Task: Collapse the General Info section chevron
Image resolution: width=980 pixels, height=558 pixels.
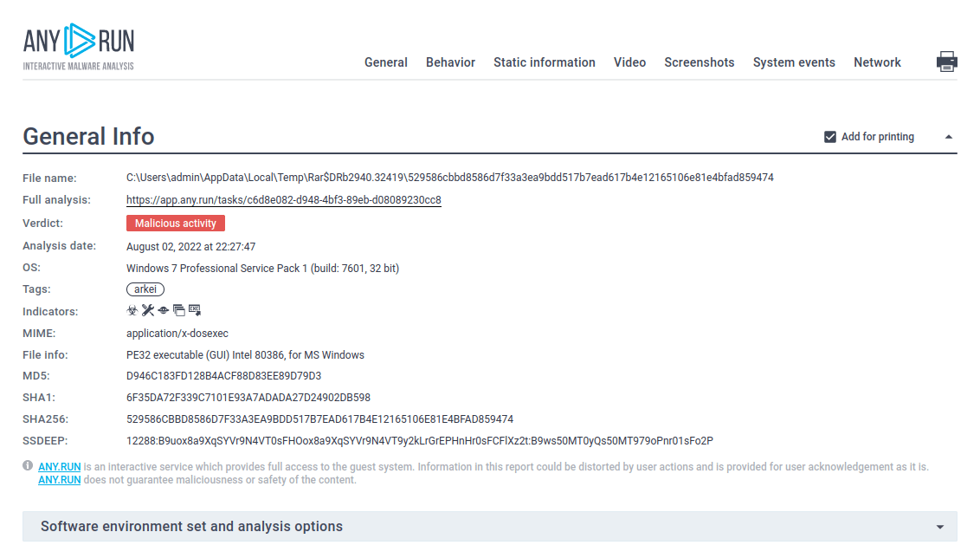Action: pos(949,136)
